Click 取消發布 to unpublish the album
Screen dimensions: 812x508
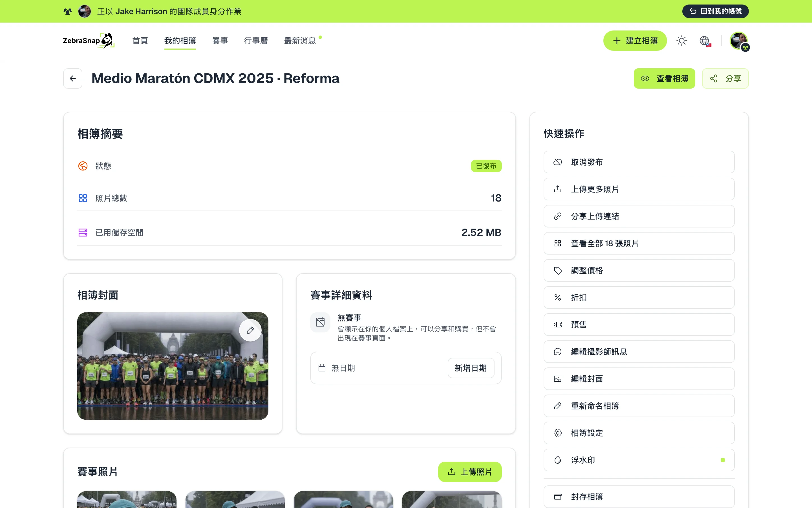(639, 162)
